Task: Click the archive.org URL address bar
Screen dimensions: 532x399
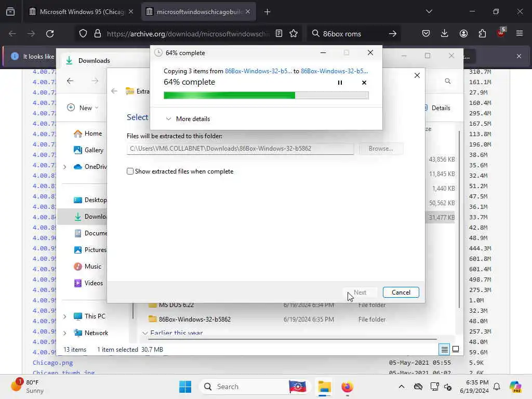Action: 188,34
